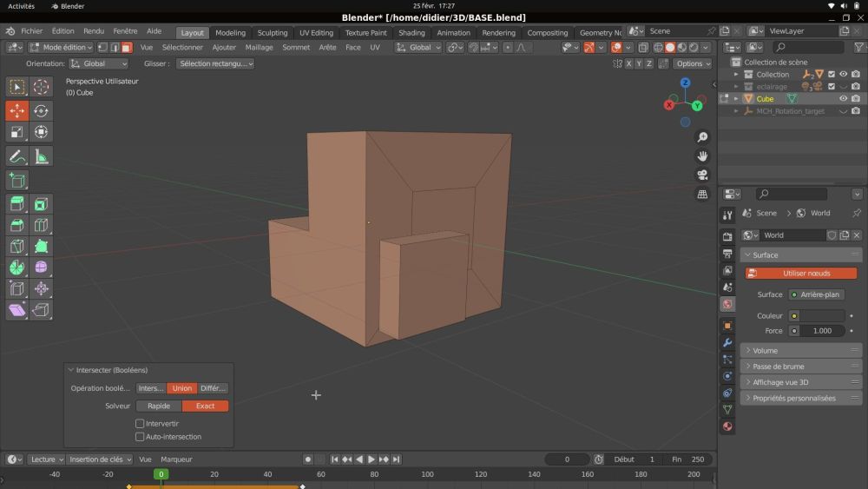
Task: Toggle X axis mirror button
Action: 628,63
